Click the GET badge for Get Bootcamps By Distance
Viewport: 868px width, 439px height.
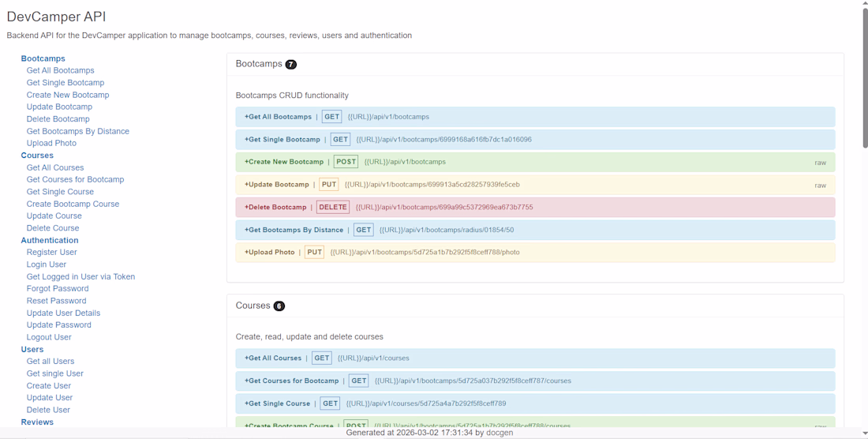pyautogui.click(x=363, y=231)
